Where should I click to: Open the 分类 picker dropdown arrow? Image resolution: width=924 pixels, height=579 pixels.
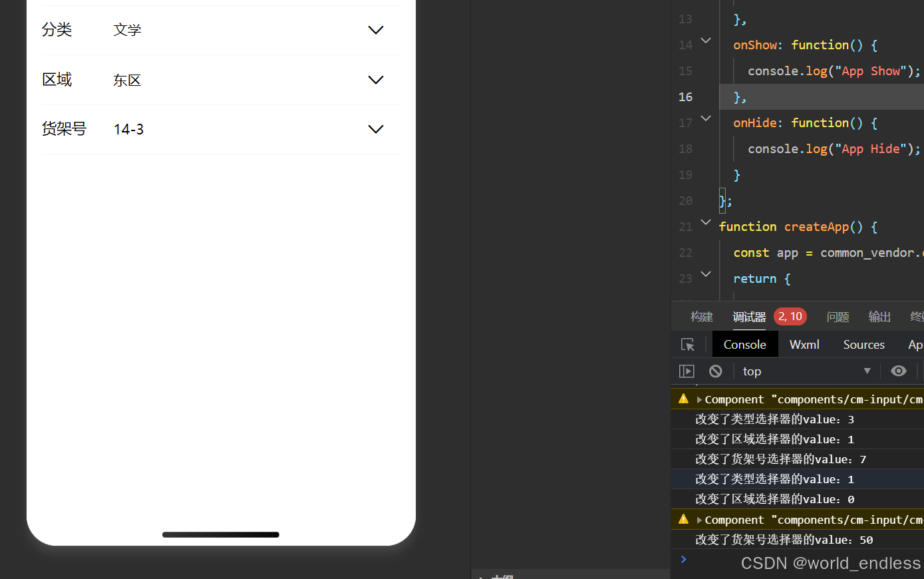coord(376,30)
